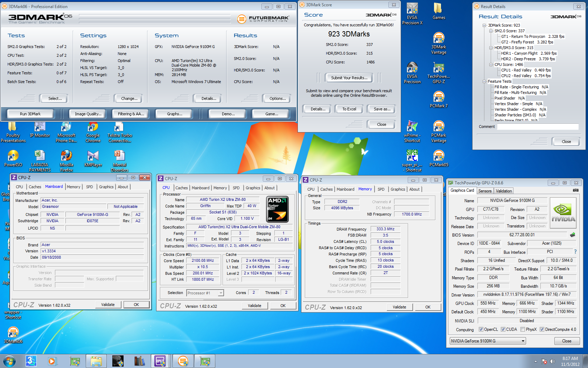The width and height of the screenshot is (588, 368).
Task: Launch PCMark Vantage desktop icon
Action: 439,132
